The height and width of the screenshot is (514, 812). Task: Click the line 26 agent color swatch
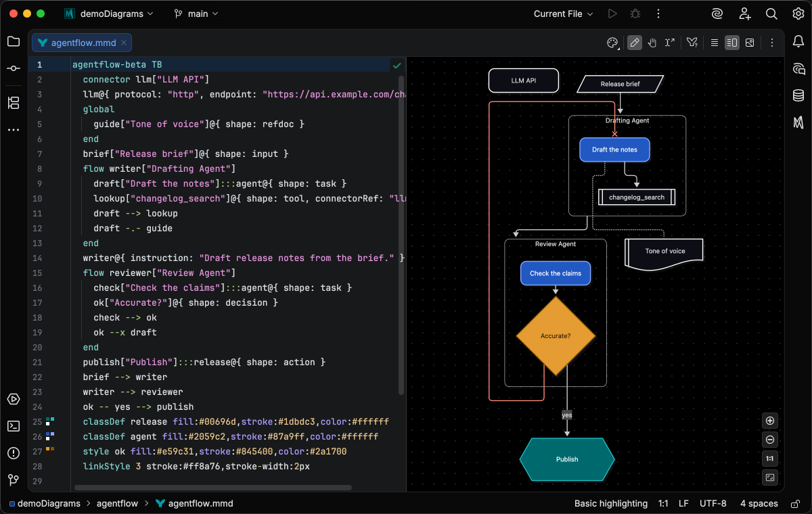(x=49, y=436)
